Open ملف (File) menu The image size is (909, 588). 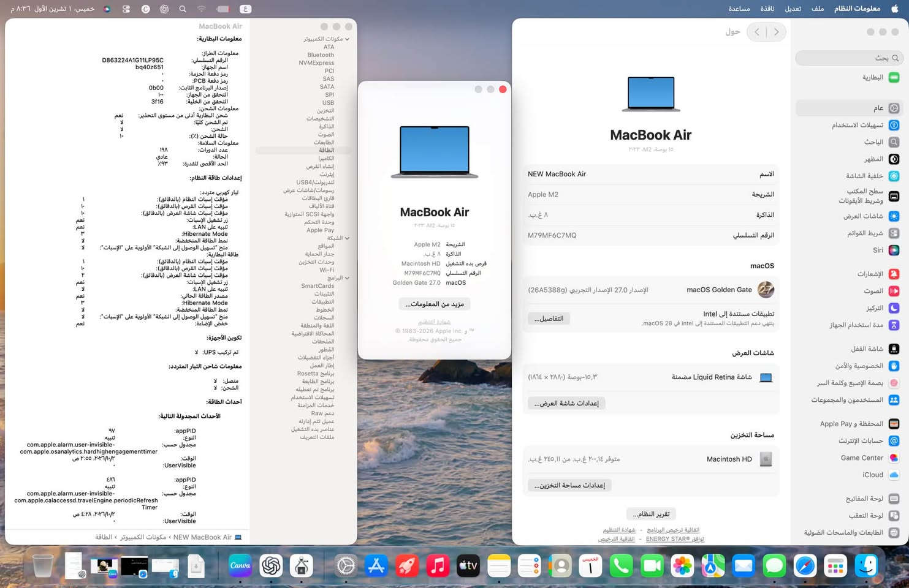pos(818,9)
